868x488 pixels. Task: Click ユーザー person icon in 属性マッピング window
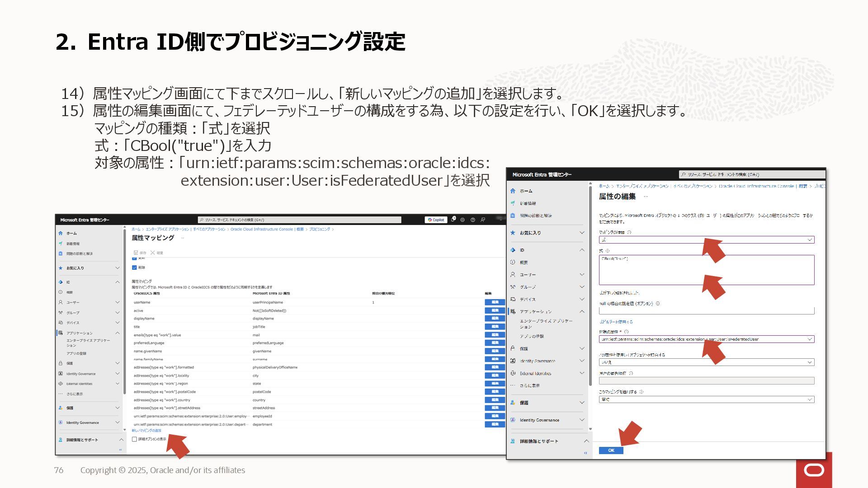tap(61, 302)
